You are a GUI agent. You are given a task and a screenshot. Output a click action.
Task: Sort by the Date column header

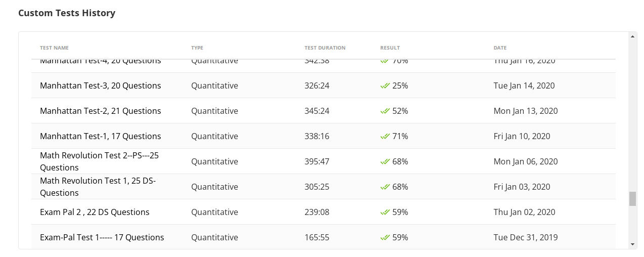click(x=500, y=48)
